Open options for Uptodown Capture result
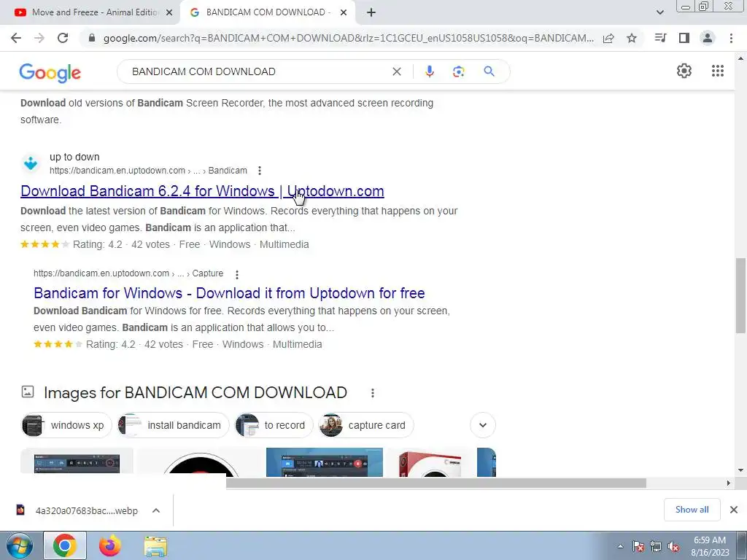The image size is (747, 560). tap(237, 274)
